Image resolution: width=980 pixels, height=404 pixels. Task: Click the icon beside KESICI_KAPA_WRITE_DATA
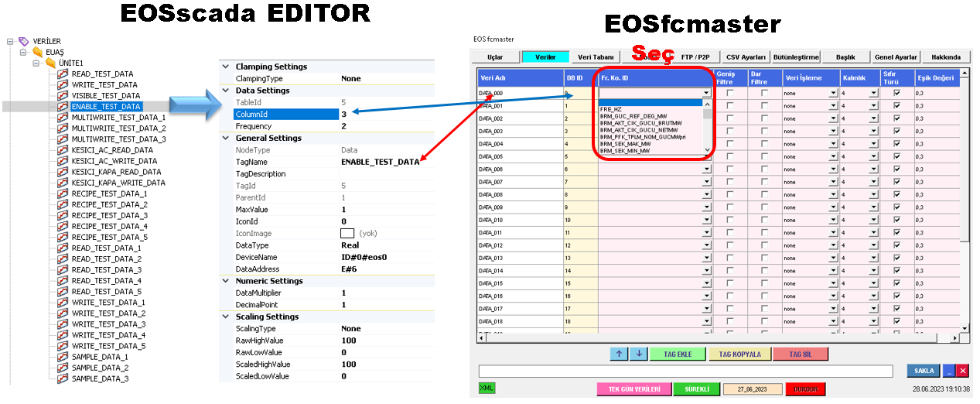click(63, 183)
